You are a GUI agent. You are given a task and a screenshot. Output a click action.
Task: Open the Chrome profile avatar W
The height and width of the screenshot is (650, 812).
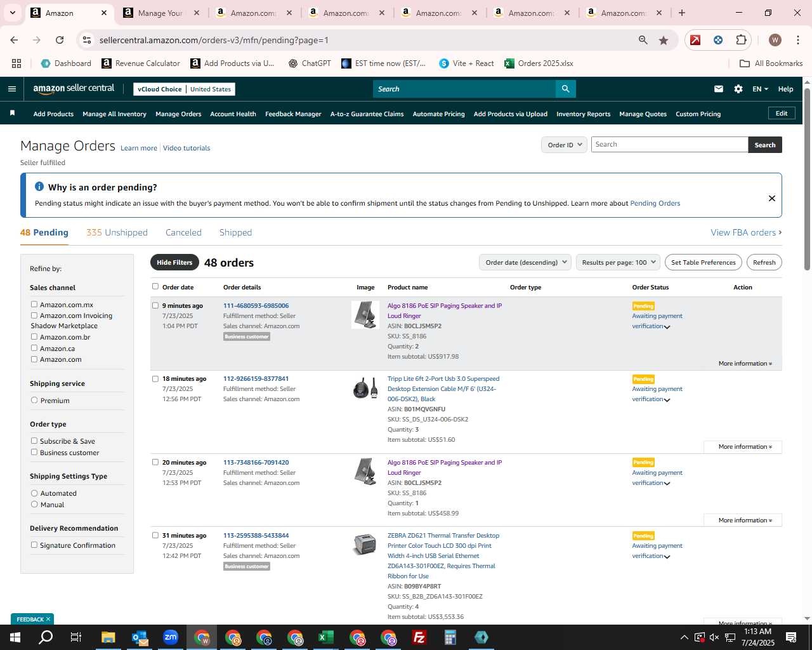pos(775,40)
